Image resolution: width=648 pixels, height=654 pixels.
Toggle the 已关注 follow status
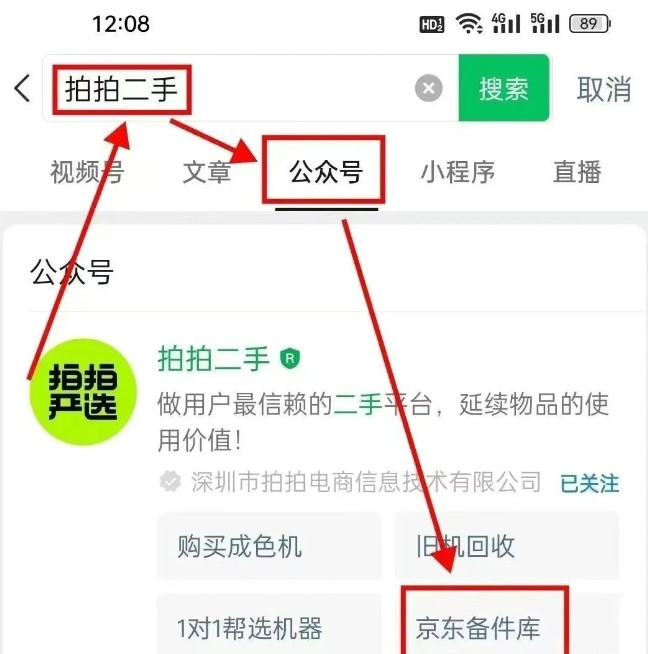(x=589, y=483)
